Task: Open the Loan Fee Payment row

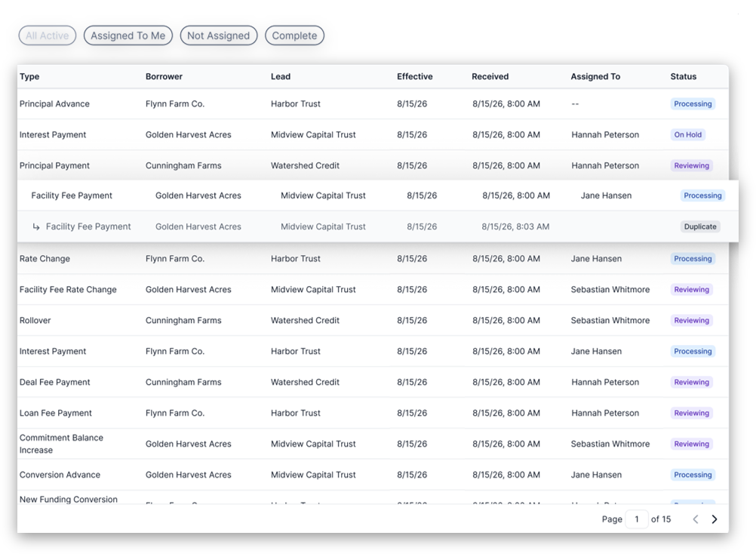Action: [373, 413]
